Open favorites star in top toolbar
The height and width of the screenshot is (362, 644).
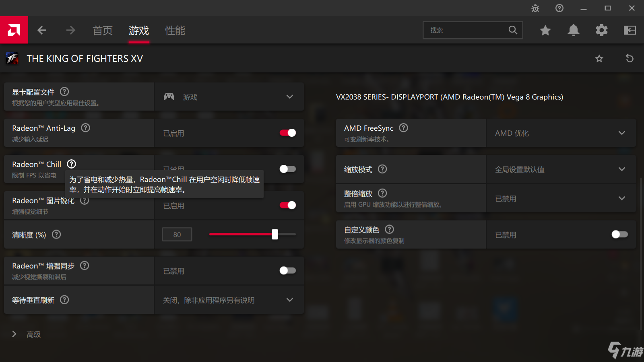tap(545, 30)
